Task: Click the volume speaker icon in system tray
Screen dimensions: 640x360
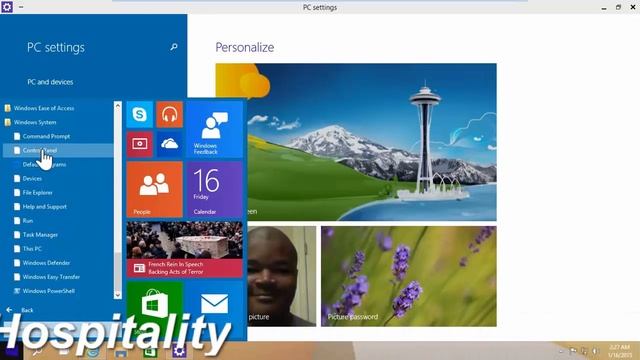Action: click(595, 351)
